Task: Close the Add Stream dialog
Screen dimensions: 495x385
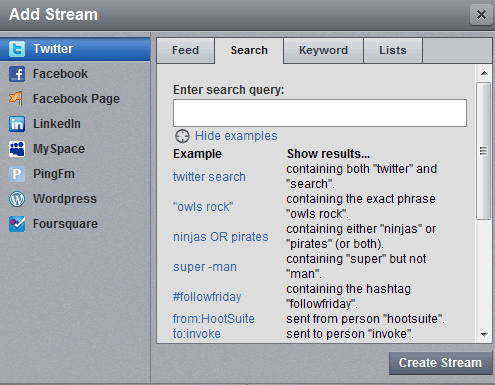Action: coord(481,15)
